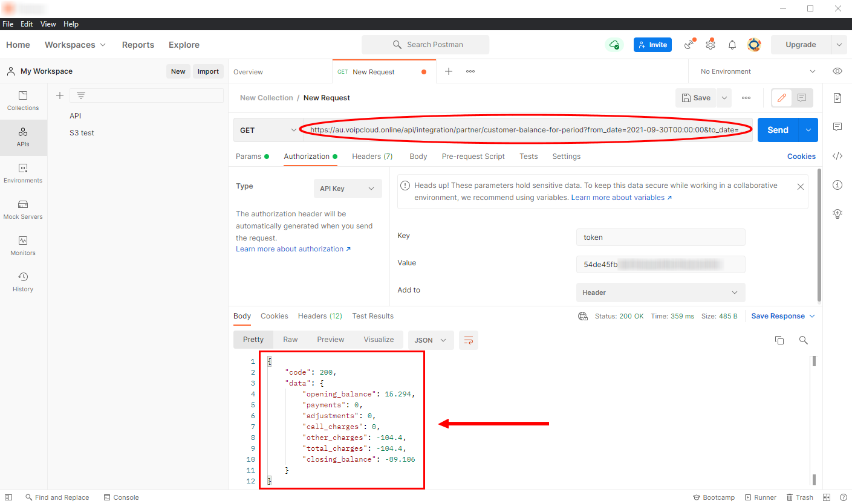
Task: Open the Send button dropdown arrow
Action: (808, 130)
